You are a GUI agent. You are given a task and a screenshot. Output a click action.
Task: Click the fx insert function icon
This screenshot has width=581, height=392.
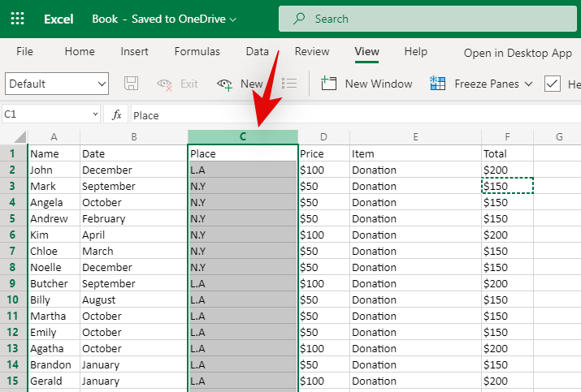point(117,115)
